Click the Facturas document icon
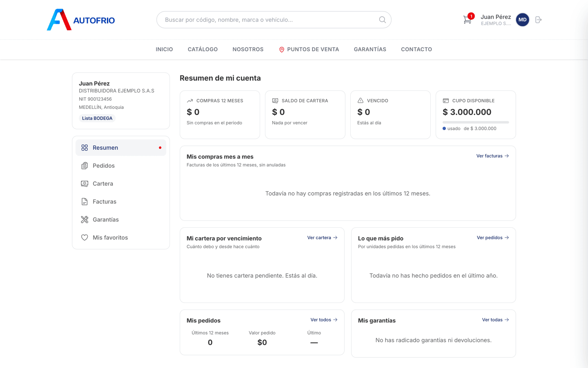 coord(85,202)
